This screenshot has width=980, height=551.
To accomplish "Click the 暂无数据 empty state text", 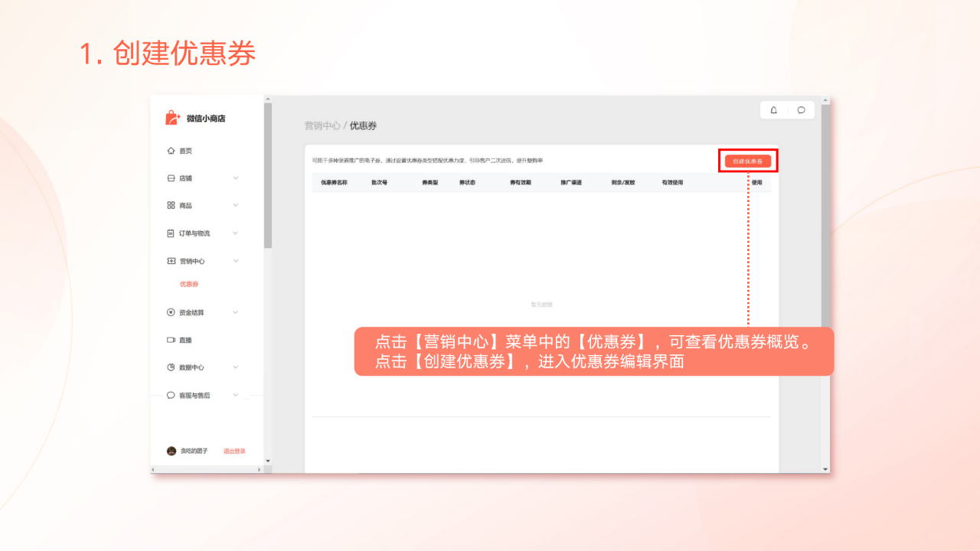I will tap(541, 305).
